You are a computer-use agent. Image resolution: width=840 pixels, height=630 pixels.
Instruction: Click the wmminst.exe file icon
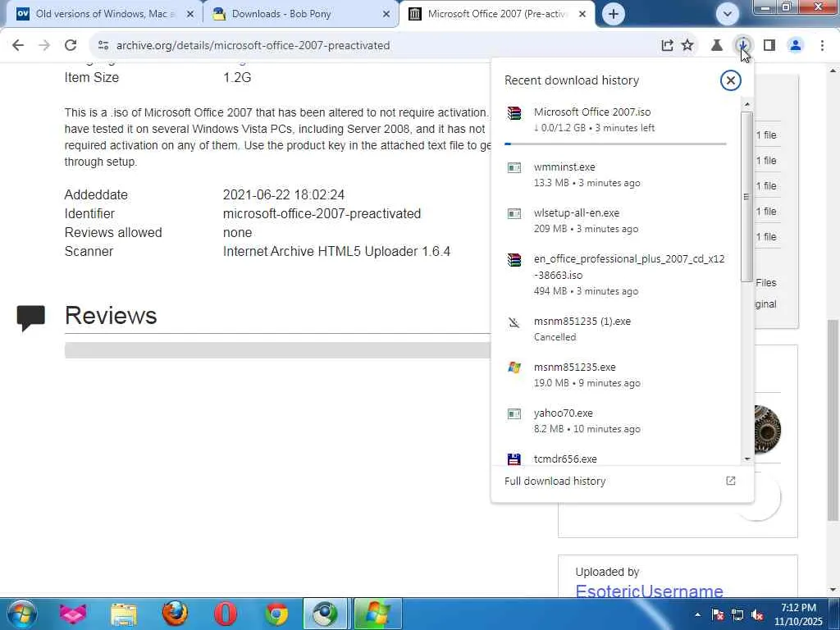[x=514, y=167]
